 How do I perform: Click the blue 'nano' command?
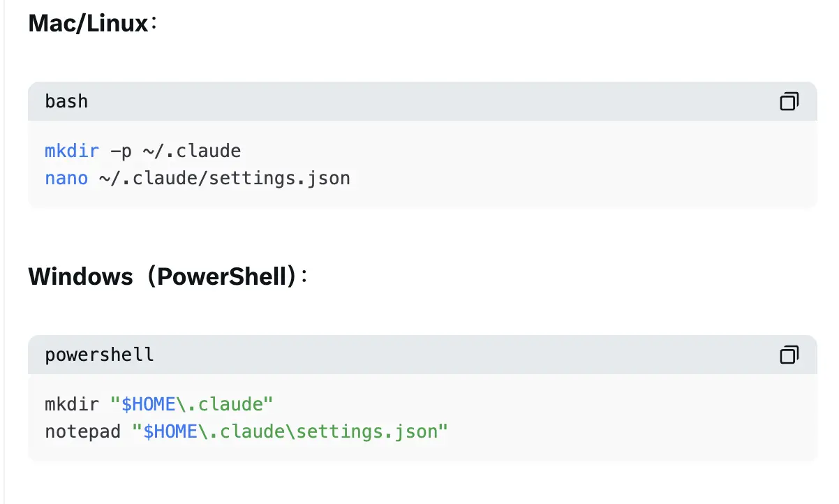point(66,178)
